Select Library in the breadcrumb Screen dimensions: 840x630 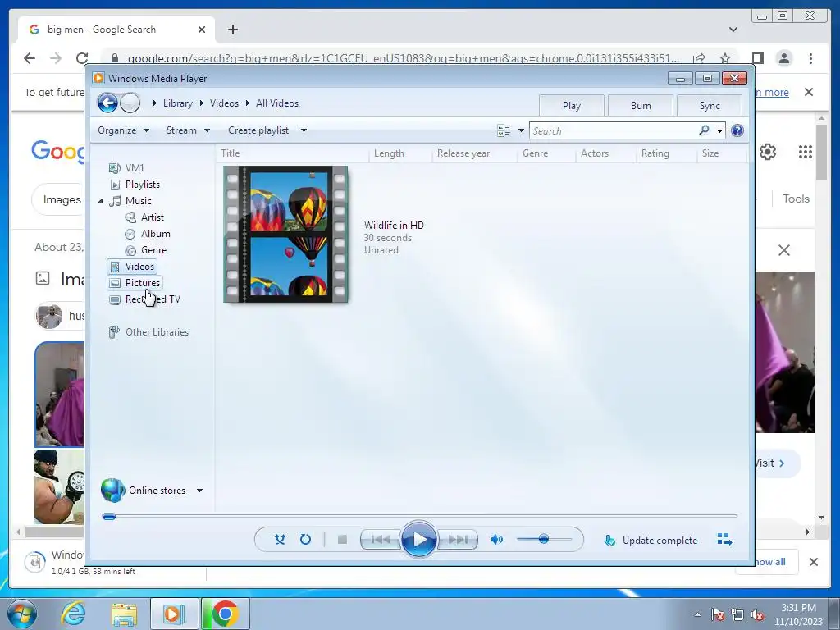pyautogui.click(x=178, y=103)
